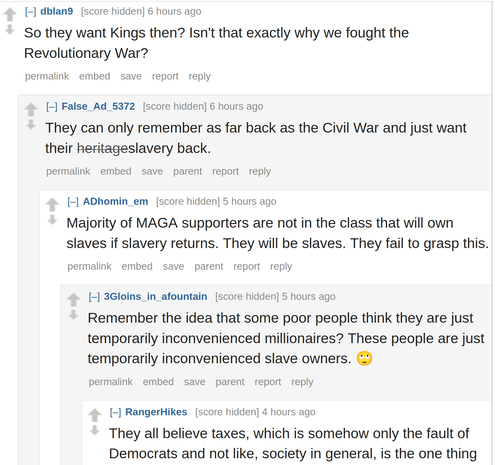Downvote dblan9's comment
This screenshot has width=495, height=465.
pos(10,30)
